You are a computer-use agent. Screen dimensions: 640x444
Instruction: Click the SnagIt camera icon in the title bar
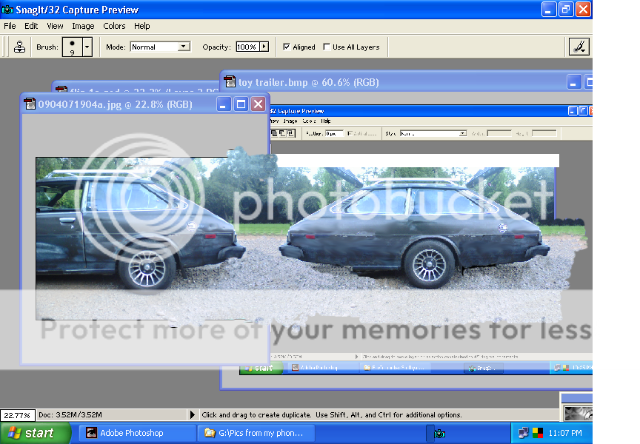pos(7,9)
